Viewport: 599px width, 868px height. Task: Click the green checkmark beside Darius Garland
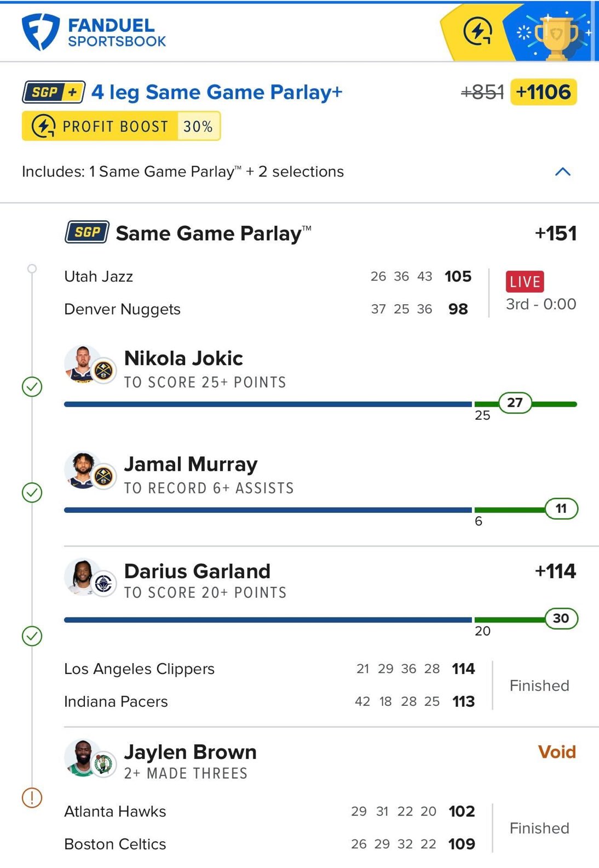[32, 636]
